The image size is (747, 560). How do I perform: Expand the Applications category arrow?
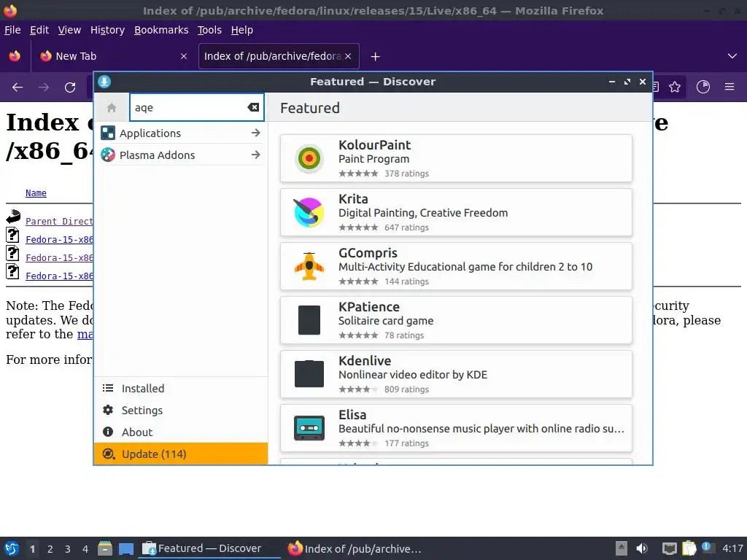click(256, 133)
